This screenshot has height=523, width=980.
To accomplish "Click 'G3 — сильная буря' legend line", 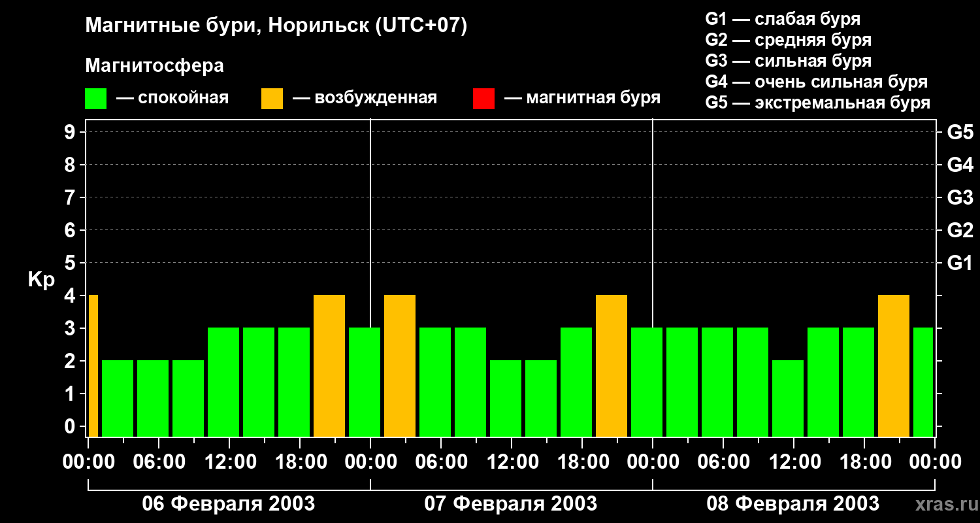I will 789,61.
